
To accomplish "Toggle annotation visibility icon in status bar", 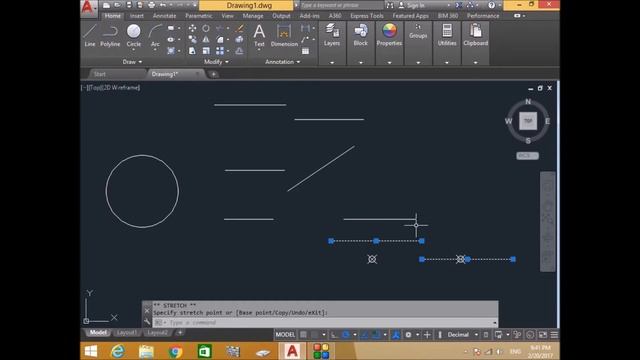I will 396,335.
